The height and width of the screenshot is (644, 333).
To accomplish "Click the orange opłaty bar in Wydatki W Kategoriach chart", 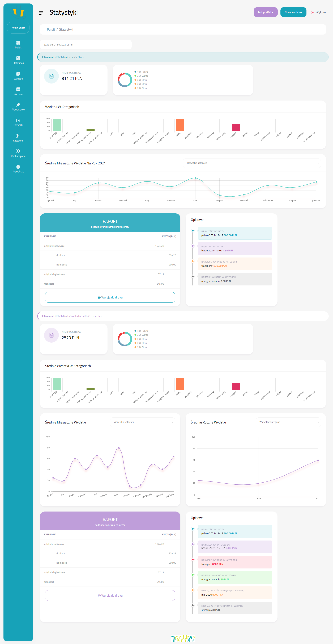I will point(180,125).
